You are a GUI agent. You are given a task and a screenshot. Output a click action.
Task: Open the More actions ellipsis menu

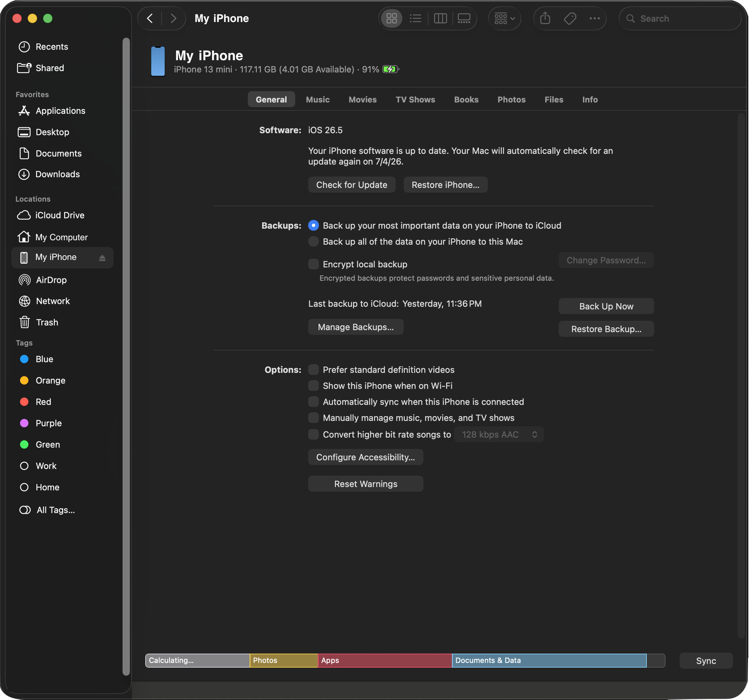(x=594, y=18)
